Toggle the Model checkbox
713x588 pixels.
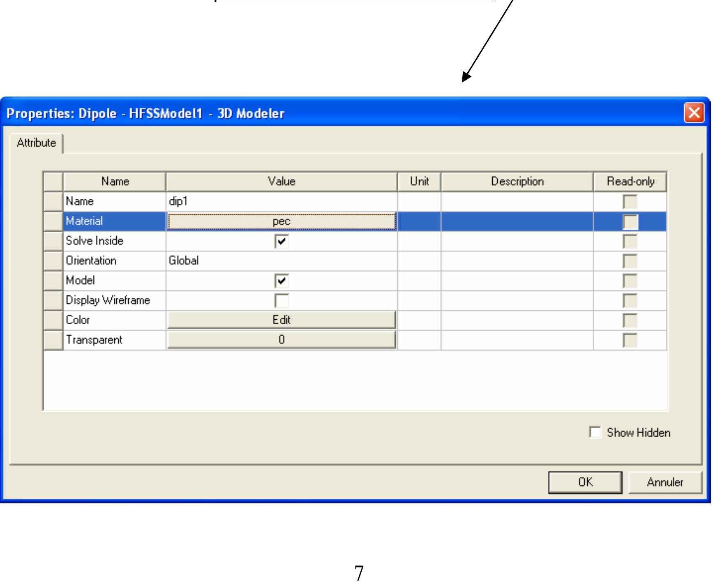(x=282, y=281)
